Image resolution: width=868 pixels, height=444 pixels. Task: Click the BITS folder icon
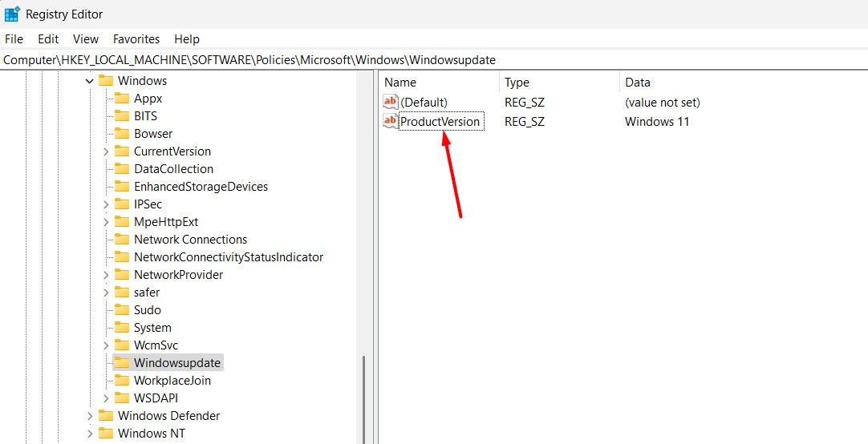(122, 116)
